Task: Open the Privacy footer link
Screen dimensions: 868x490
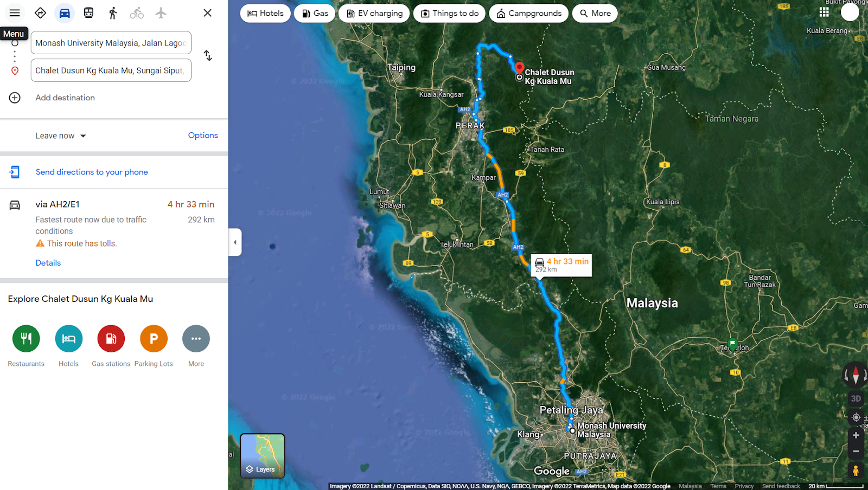Action: click(x=744, y=486)
